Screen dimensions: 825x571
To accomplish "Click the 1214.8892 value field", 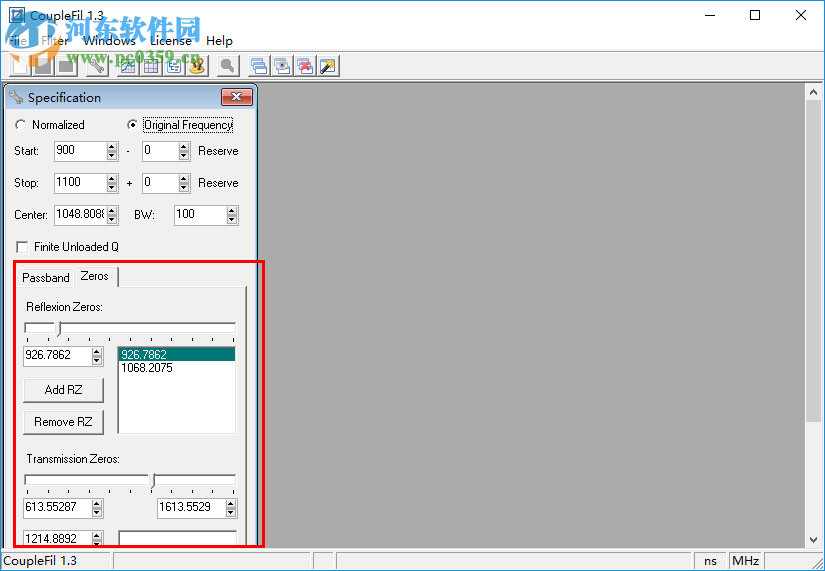I will [x=58, y=538].
